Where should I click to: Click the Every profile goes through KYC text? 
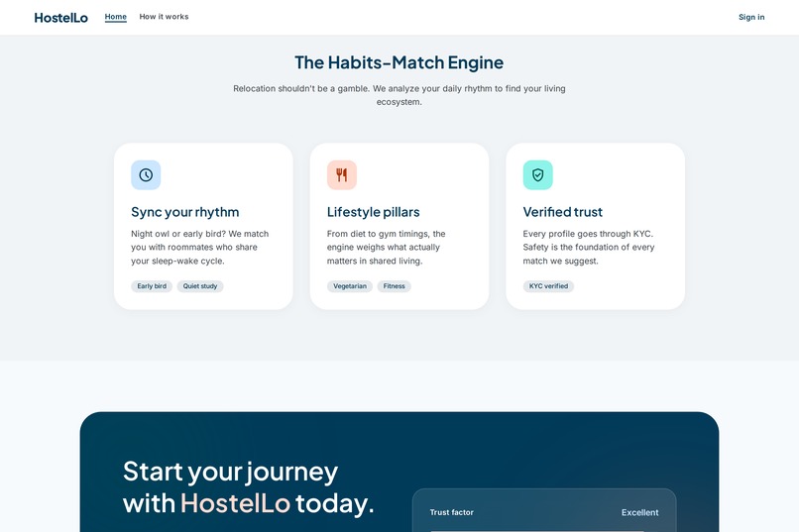tap(589, 248)
